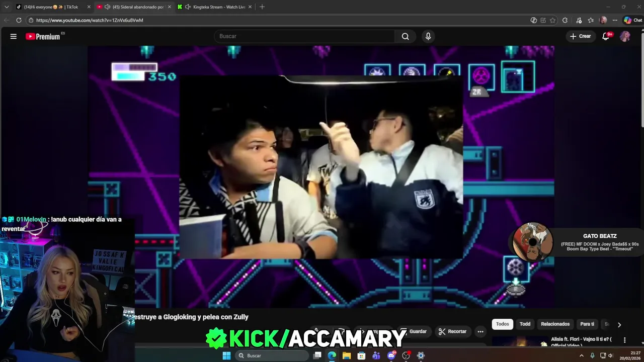Select the Todd filter chip

coord(525,324)
